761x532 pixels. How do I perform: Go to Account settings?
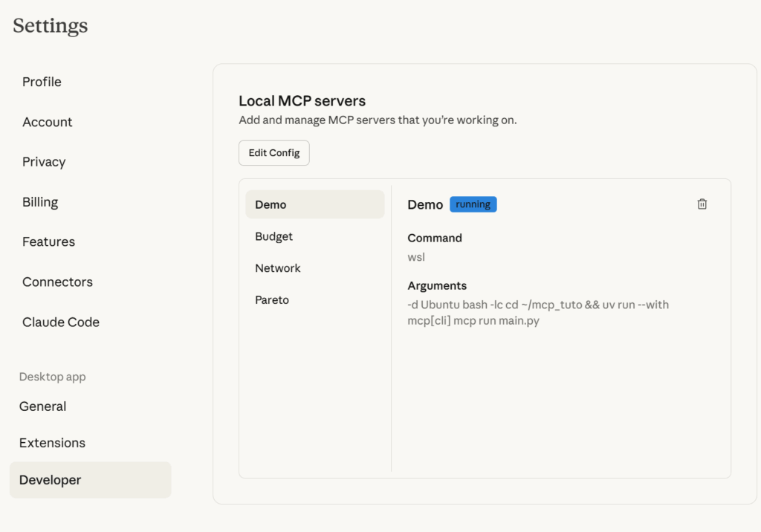point(48,122)
